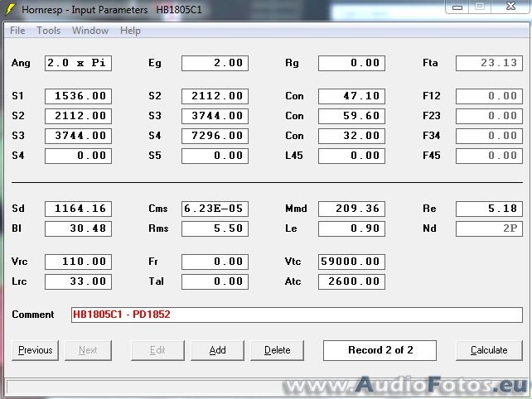Click the F23 field
532x399 pixels.
pos(489,116)
